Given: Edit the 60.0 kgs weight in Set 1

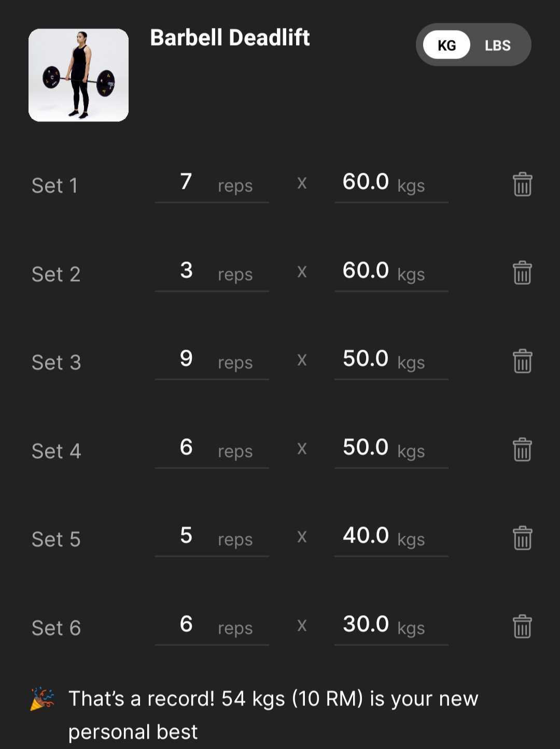Looking at the screenshot, I should 391,185.
